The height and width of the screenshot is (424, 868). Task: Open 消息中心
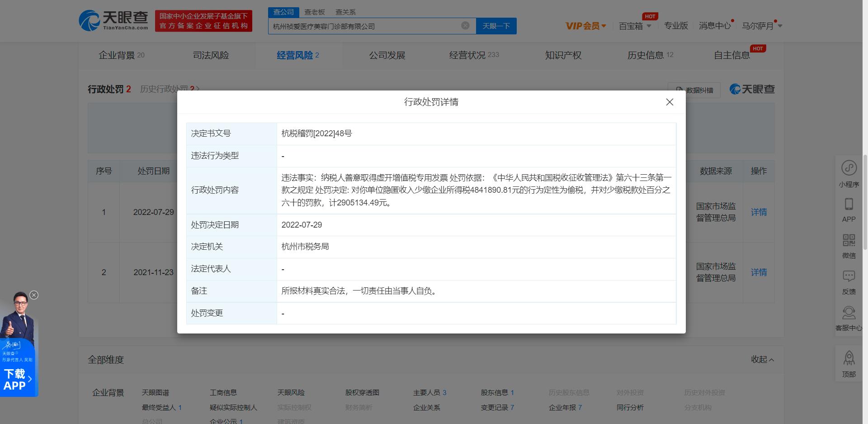(715, 26)
